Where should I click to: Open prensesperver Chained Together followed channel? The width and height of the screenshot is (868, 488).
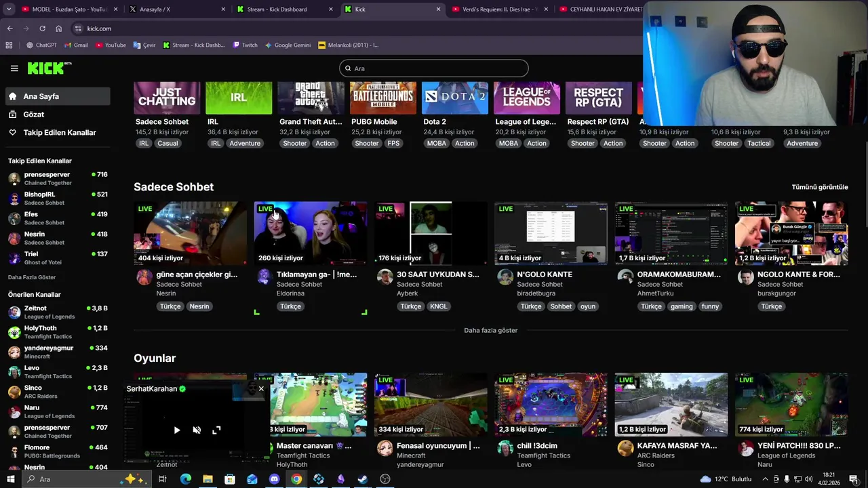(58, 178)
